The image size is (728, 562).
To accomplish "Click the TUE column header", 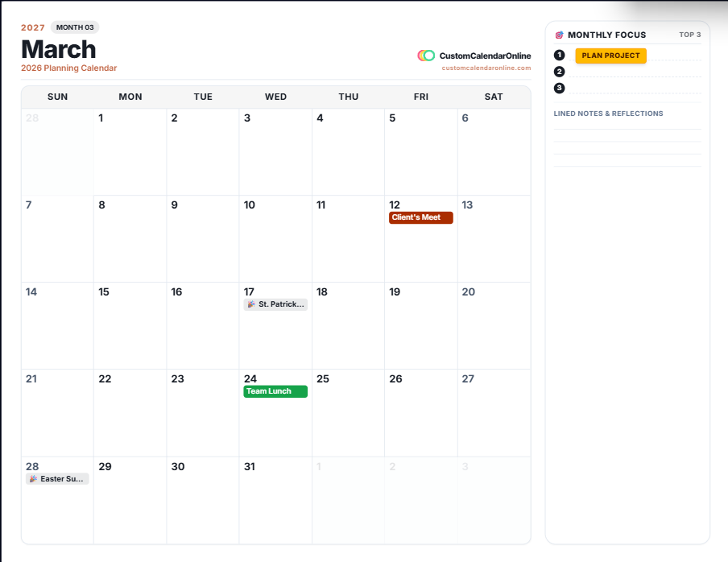I will coord(203,97).
